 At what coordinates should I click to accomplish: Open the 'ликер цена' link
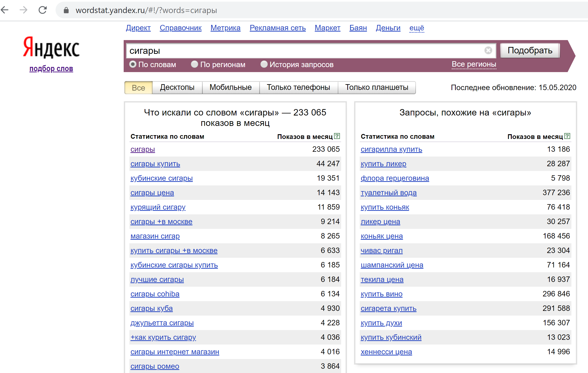coord(381,221)
